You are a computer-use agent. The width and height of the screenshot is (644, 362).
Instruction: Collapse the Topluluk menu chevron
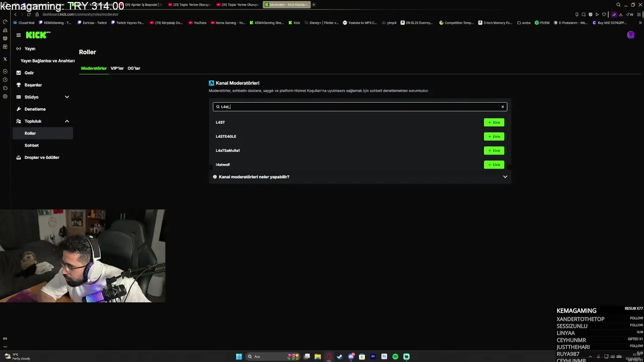point(66,121)
